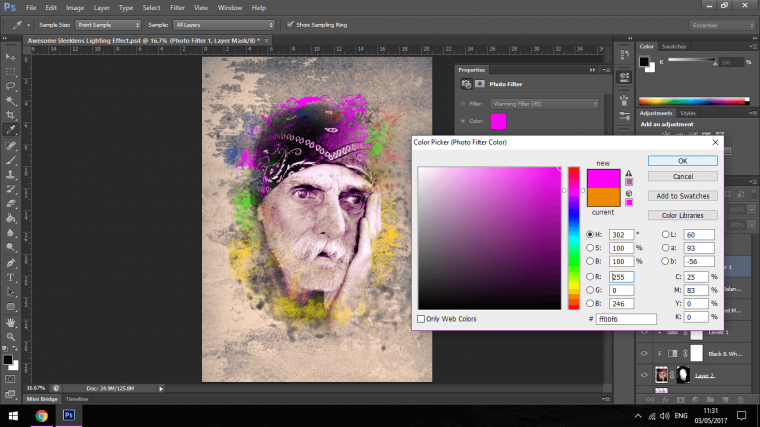Open Color Libraries

click(682, 215)
